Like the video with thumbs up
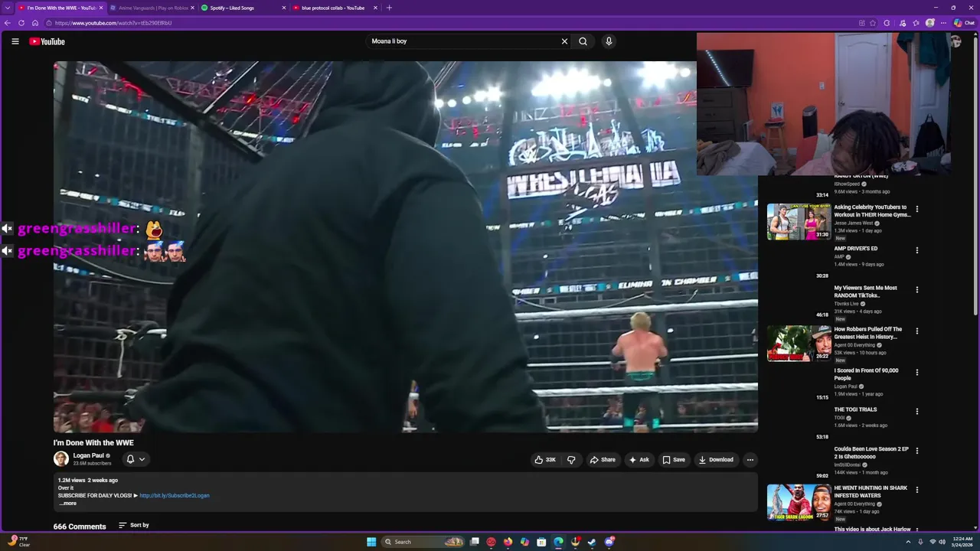The height and width of the screenshot is (551, 980). pos(545,460)
